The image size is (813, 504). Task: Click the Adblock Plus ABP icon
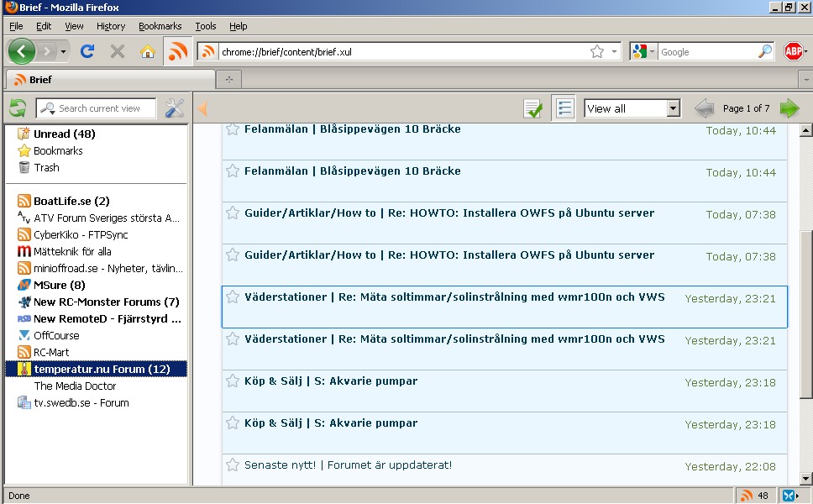(x=793, y=51)
